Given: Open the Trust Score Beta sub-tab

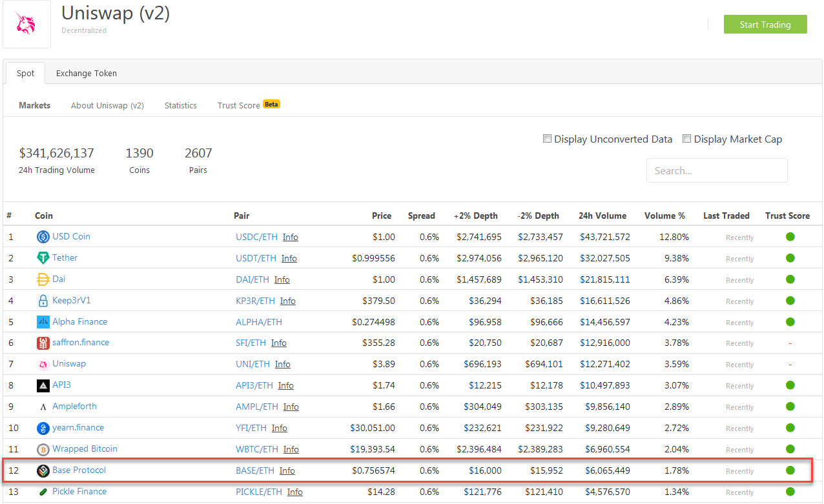Looking at the screenshot, I should coord(249,105).
